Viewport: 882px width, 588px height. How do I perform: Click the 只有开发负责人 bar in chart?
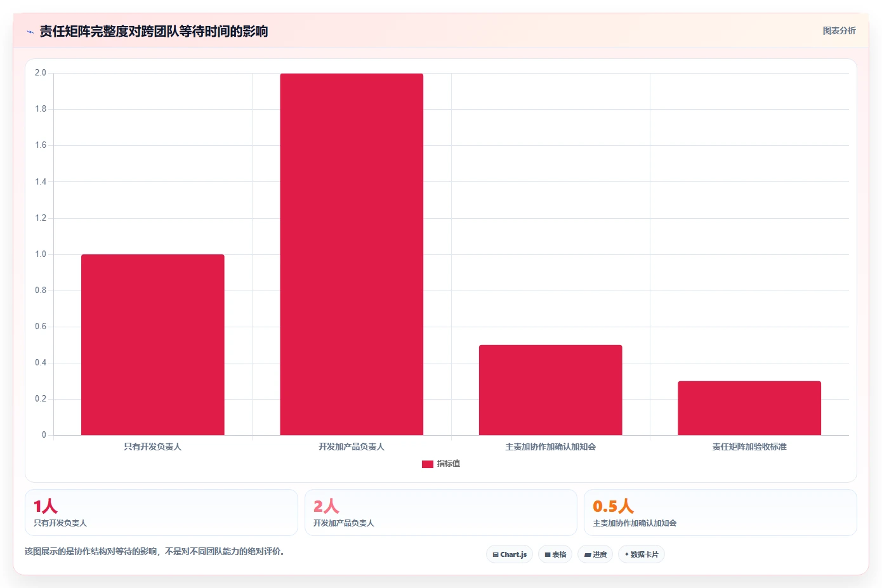click(153, 345)
